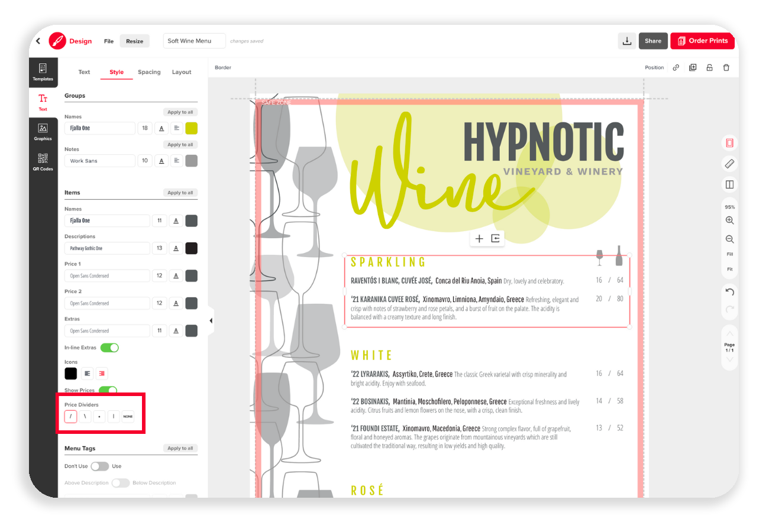This screenshot has height=532, width=769.
Task: Open the Graphics sidebar panel
Action: (43, 132)
